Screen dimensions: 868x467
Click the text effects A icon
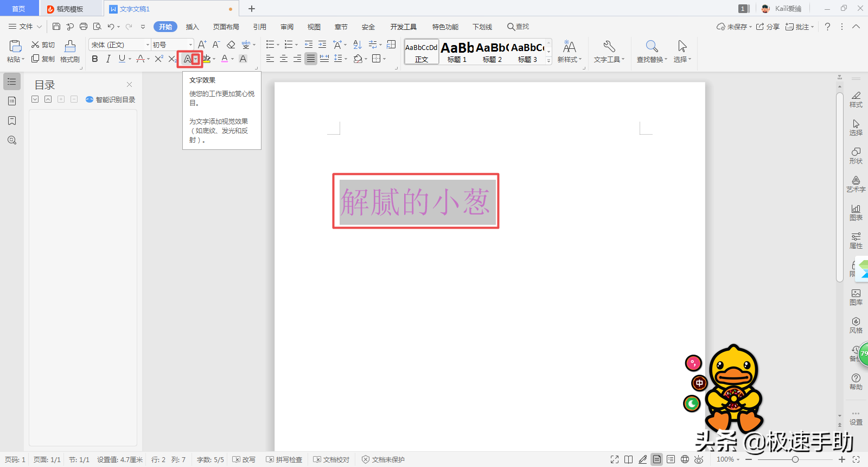click(188, 59)
